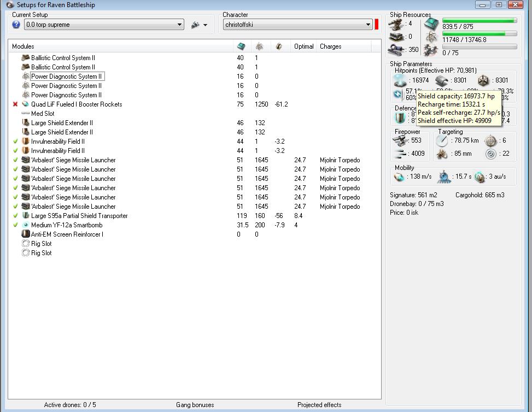Click the Optimal column header

click(303, 46)
